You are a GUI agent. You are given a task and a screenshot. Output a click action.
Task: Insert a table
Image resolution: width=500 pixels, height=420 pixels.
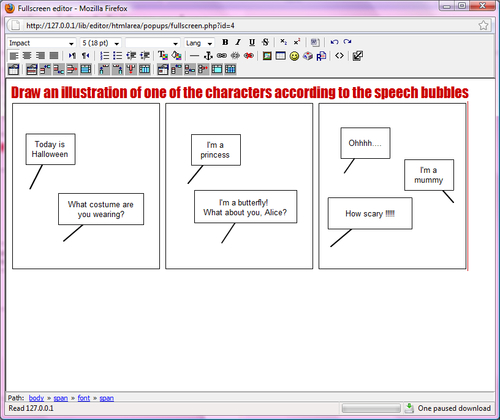click(280, 56)
